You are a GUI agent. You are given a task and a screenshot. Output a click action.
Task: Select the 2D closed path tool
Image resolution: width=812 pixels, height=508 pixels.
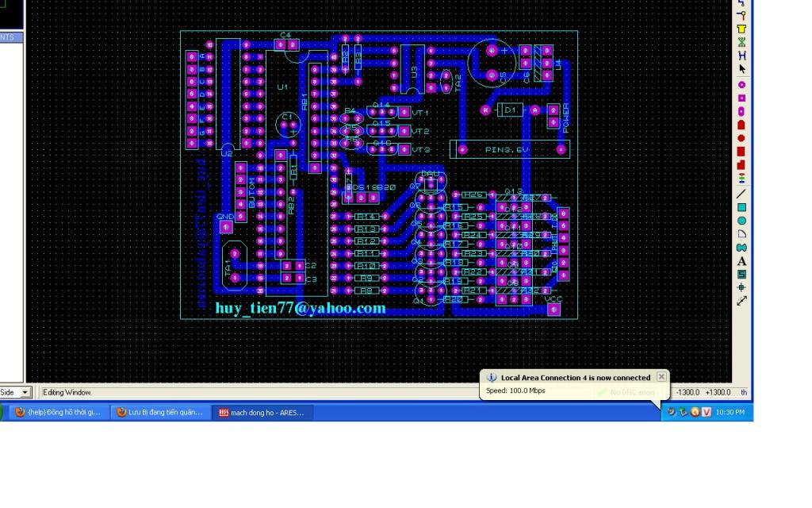coord(741,248)
